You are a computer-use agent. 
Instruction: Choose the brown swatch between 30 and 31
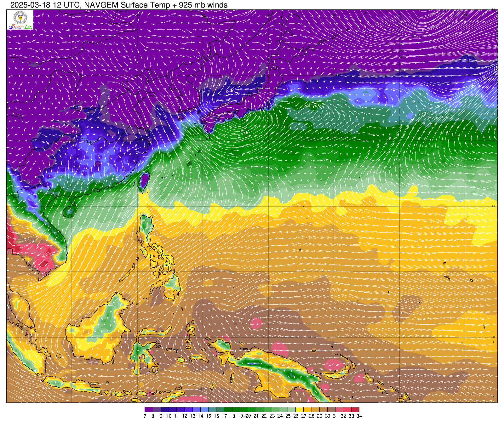(x=331, y=410)
